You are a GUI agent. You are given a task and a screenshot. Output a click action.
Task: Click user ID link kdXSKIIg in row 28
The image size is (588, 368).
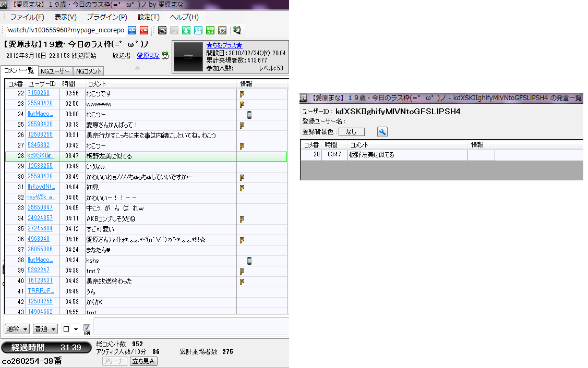click(41, 155)
